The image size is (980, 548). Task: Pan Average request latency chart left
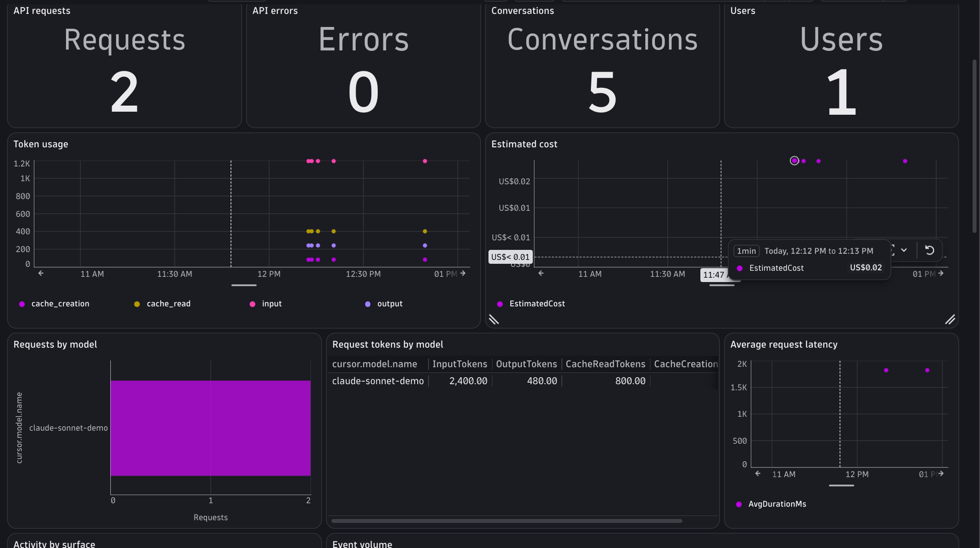758,474
